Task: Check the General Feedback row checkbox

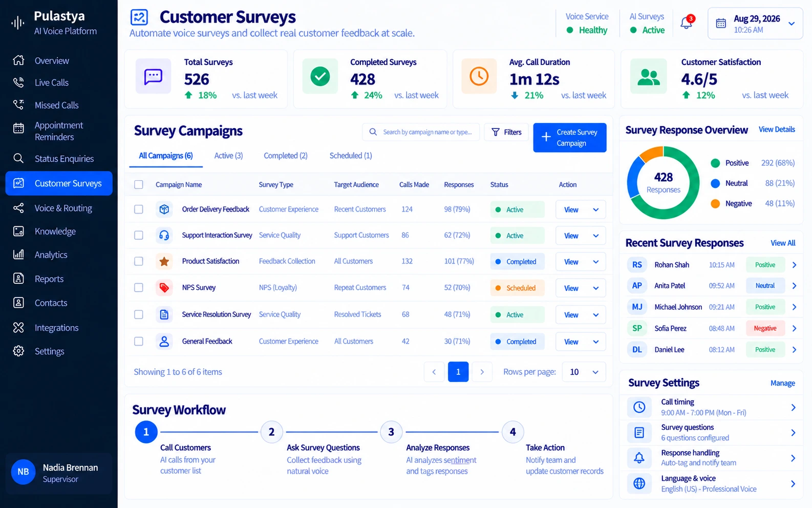Action: click(x=139, y=341)
